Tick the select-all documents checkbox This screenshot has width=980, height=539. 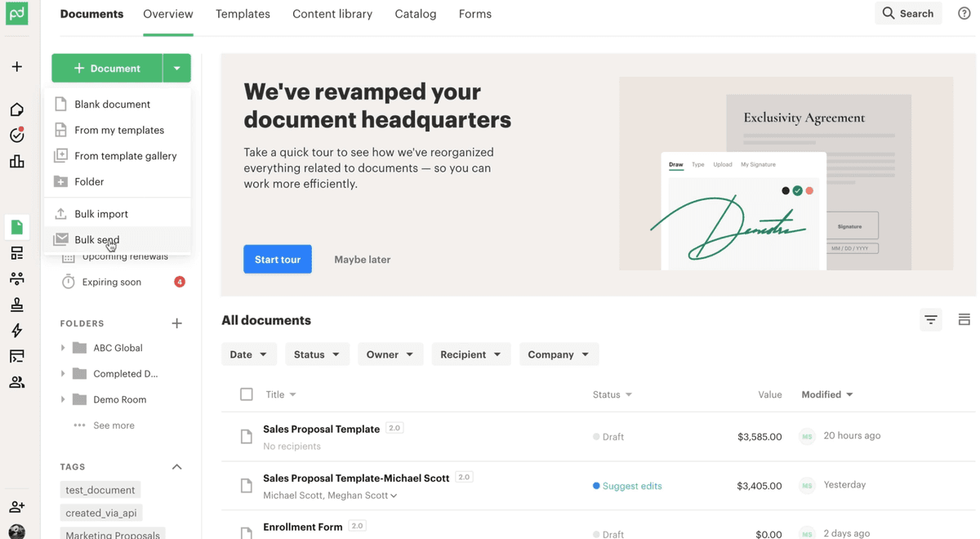[247, 394]
